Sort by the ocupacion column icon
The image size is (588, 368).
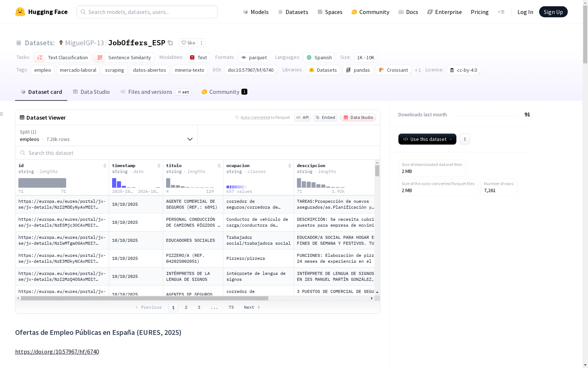click(290, 166)
